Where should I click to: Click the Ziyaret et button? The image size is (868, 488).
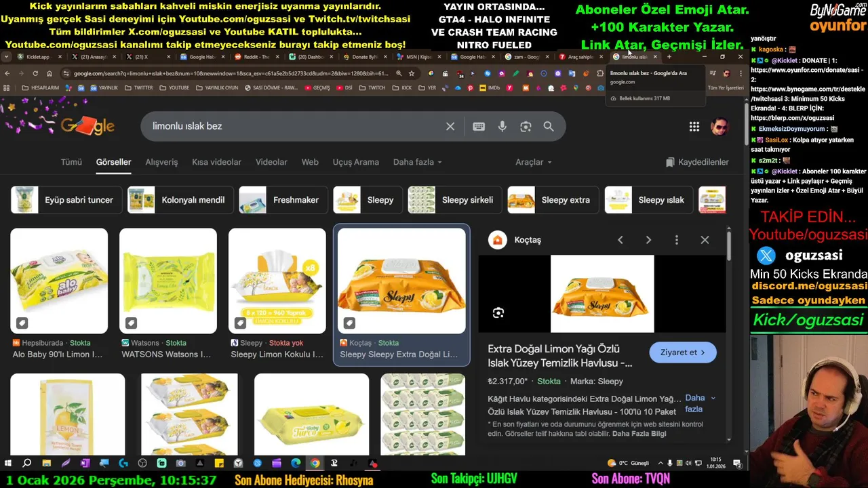coord(683,352)
